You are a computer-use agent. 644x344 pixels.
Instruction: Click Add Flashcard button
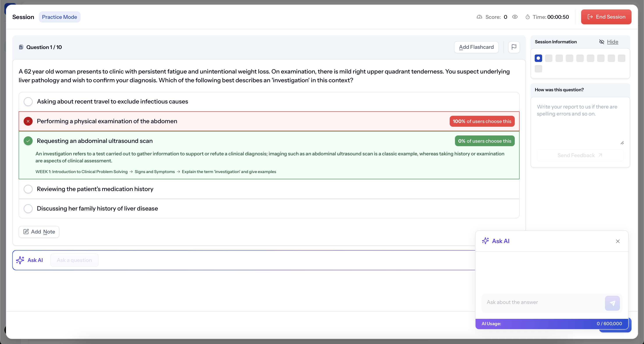(476, 47)
